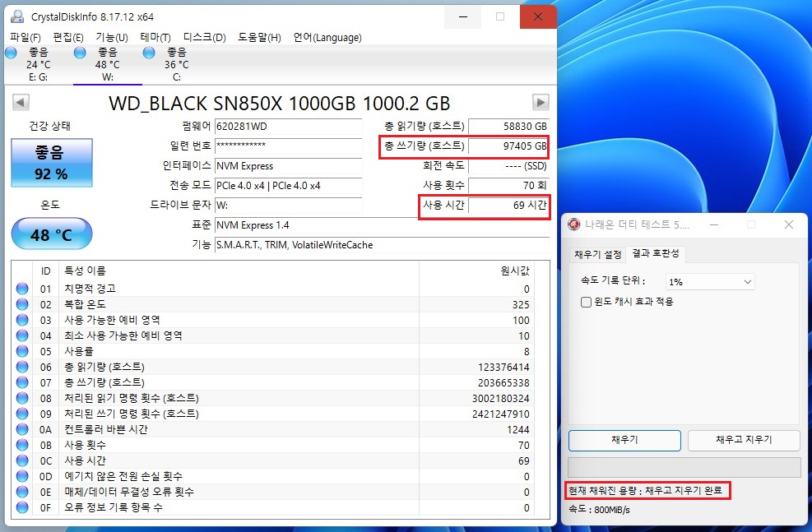Open the 기능(U) menu
The image size is (812, 532).
(x=111, y=37)
